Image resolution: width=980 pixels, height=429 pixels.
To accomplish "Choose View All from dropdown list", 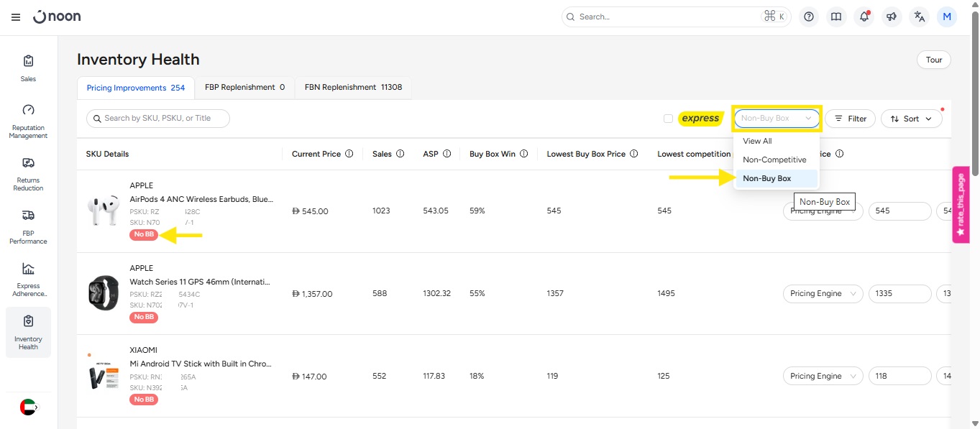I will pos(757,141).
